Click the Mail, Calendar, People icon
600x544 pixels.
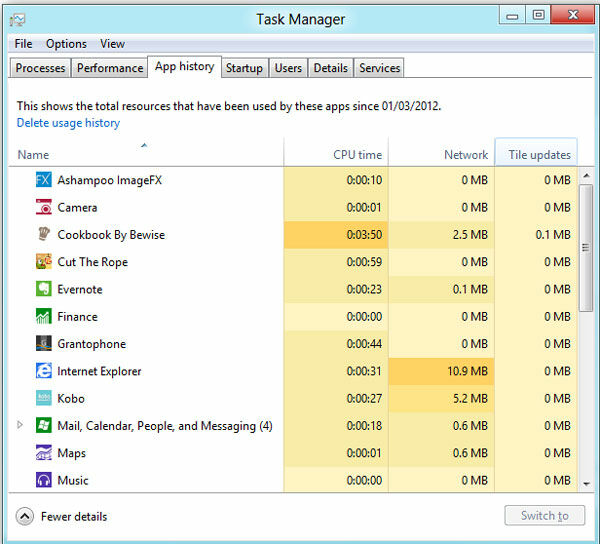click(43, 425)
